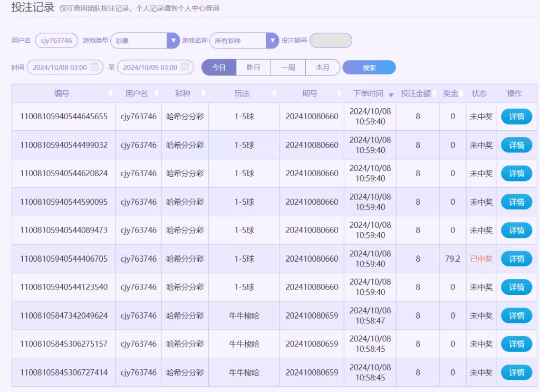Image resolution: width=540 pixels, height=392 pixels.
Task: Select order number 11008105940544123540
Action: pyautogui.click(x=64, y=287)
